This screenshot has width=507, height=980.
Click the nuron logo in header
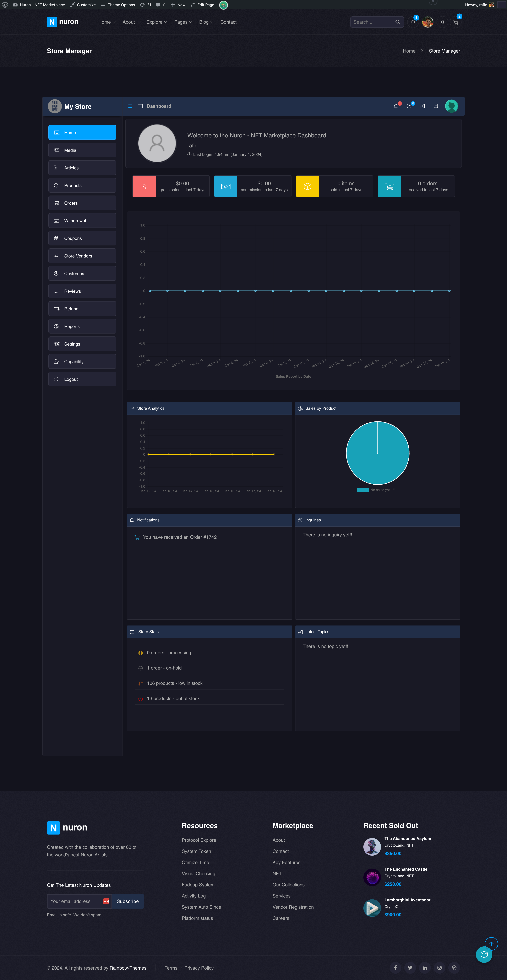(x=63, y=22)
